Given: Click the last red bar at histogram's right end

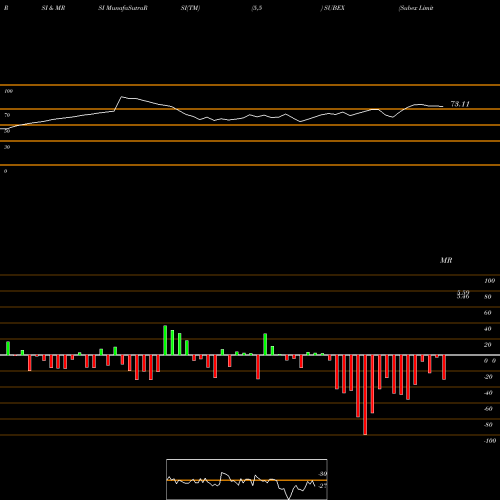Looking at the screenshot, I should point(444,367).
